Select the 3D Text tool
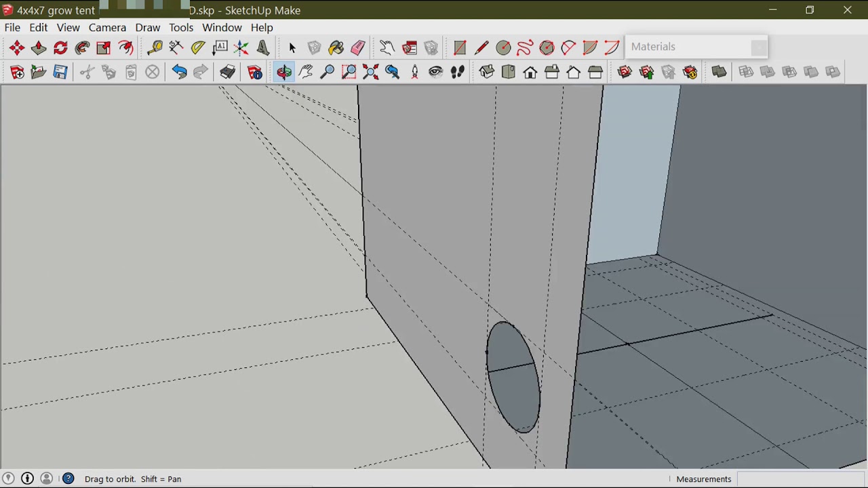868x488 pixels. 263,47
